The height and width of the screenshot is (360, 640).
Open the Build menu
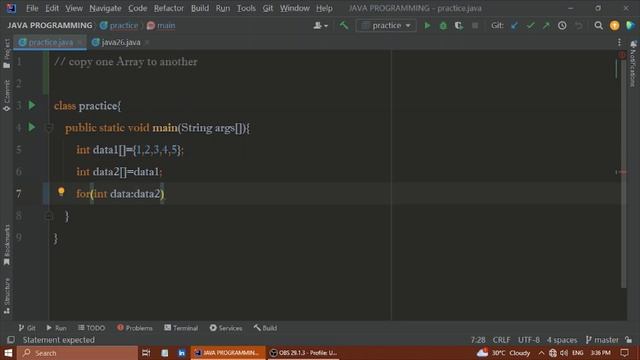coord(200,8)
